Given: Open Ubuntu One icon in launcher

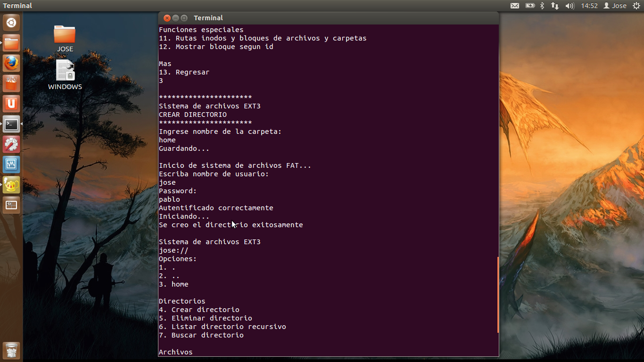Looking at the screenshot, I should tap(11, 104).
